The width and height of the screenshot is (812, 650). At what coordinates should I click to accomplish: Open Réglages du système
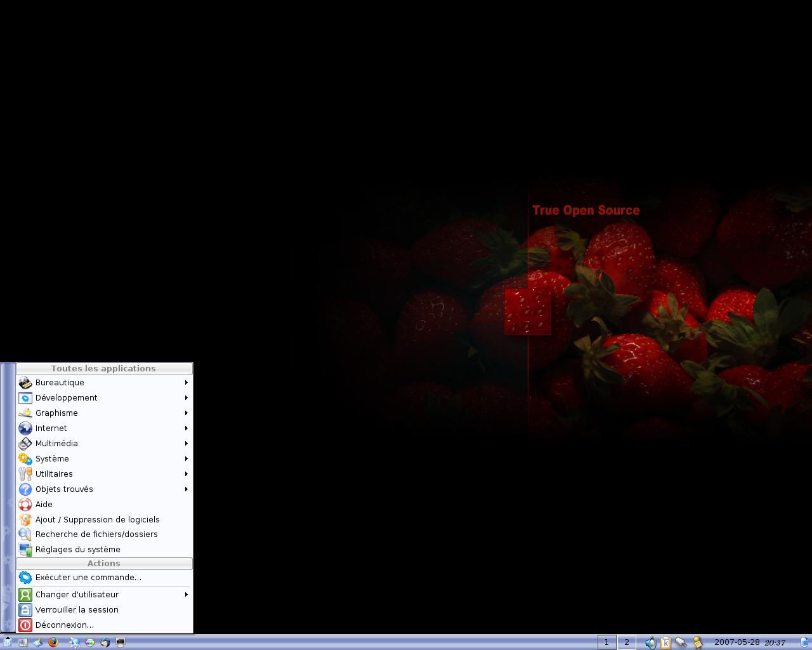(104, 550)
